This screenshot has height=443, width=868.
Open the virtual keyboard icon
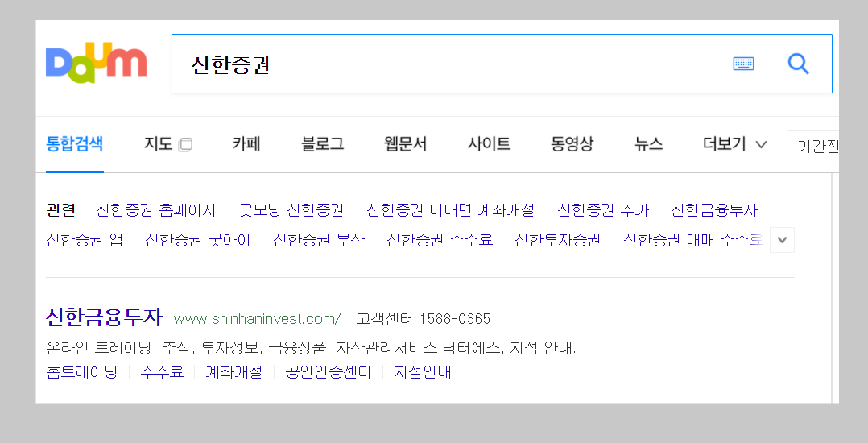click(x=743, y=64)
